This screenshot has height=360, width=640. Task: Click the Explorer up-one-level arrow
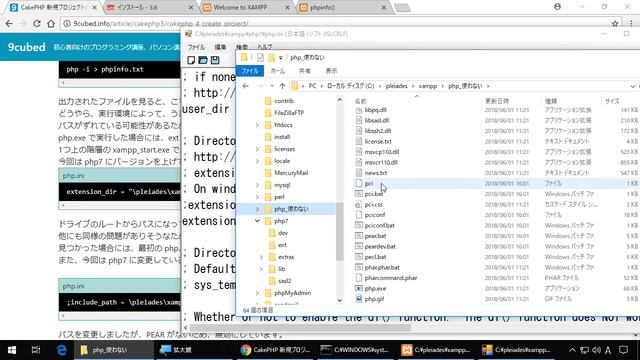(282, 86)
